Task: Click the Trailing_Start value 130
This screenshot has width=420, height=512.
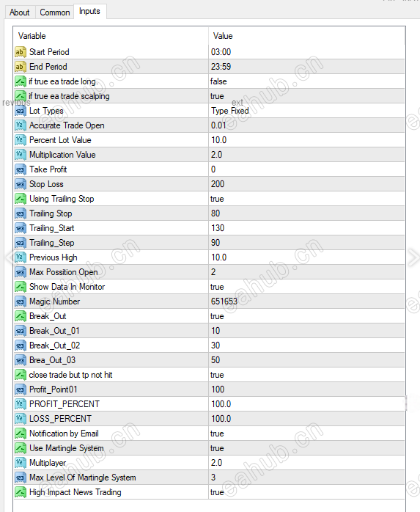Action: tap(218, 228)
